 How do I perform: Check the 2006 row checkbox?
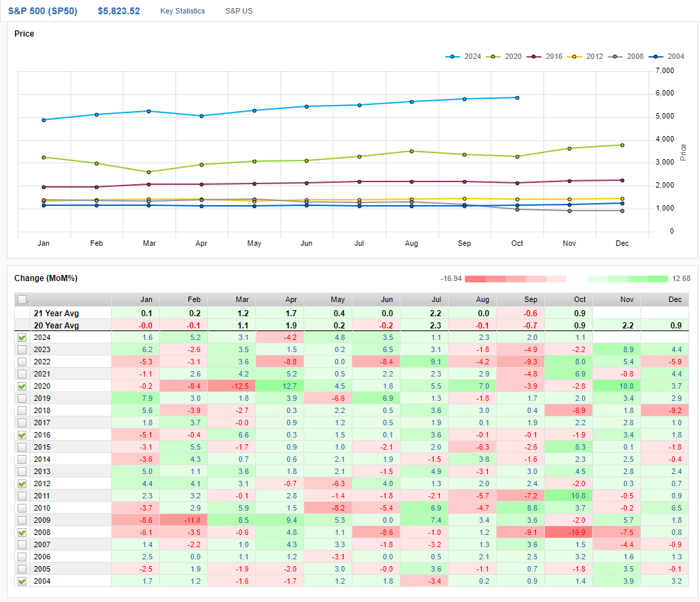click(x=22, y=557)
